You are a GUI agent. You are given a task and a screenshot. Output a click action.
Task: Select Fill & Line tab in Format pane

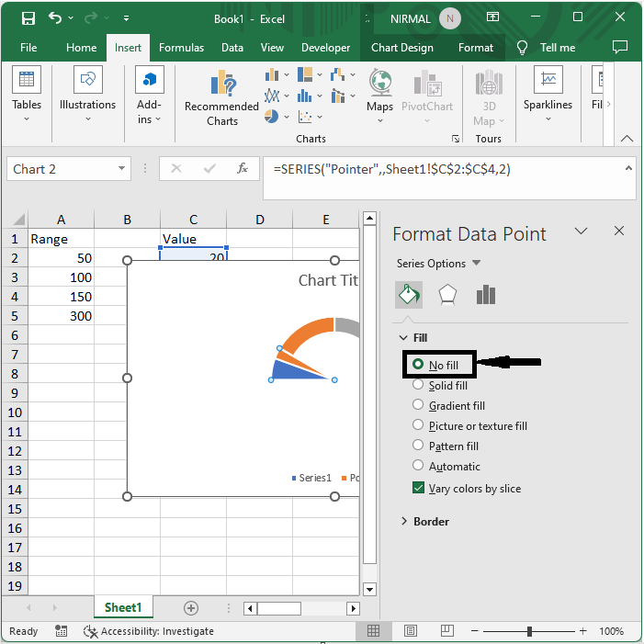[x=409, y=295]
